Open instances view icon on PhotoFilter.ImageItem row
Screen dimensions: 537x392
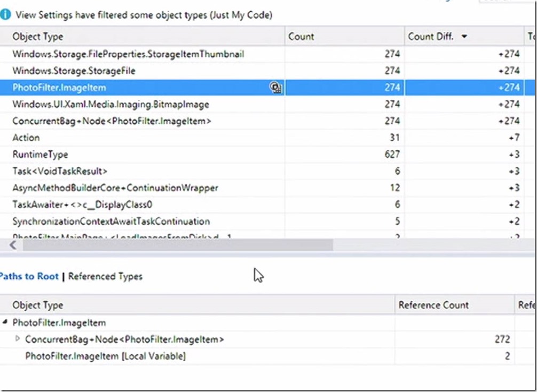pyautogui.click(x=275, y=87)
